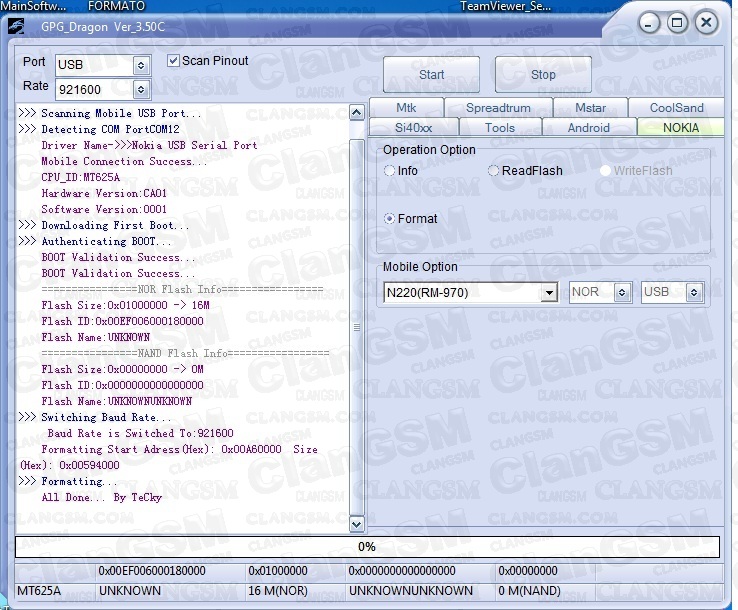This screenshot has height=610, width=738.
Task: Switch to the CoolSand tab
Action: (676, 108)
